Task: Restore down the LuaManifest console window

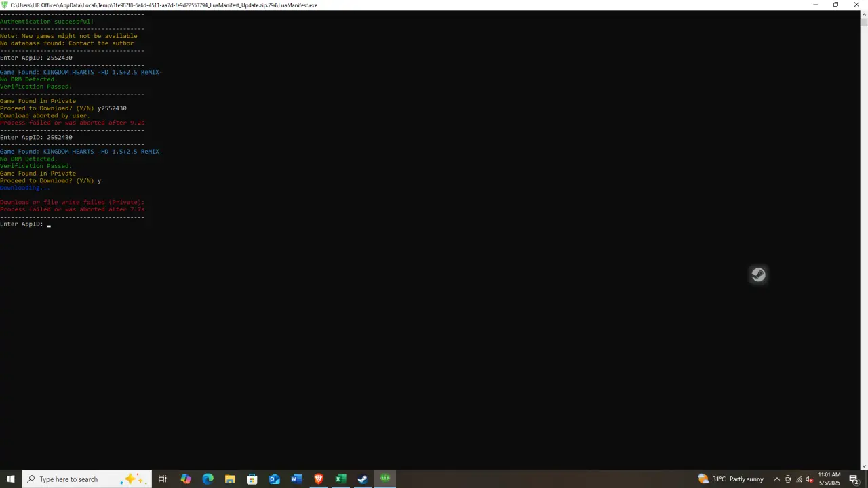Action: click(x=836, y=5)
